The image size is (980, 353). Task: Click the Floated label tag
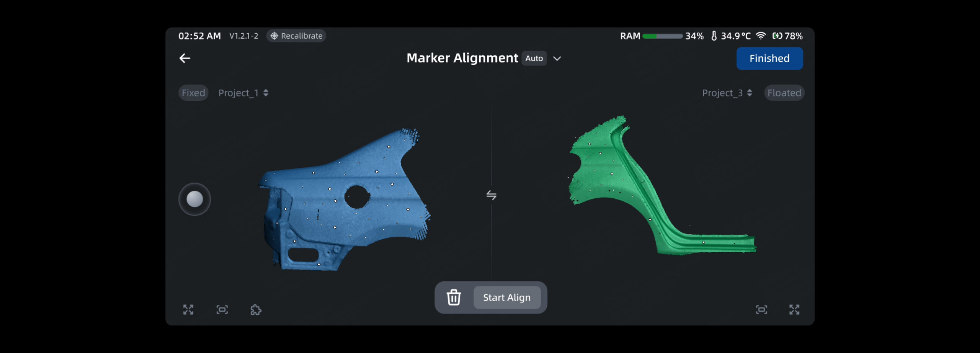click(784, 93)
